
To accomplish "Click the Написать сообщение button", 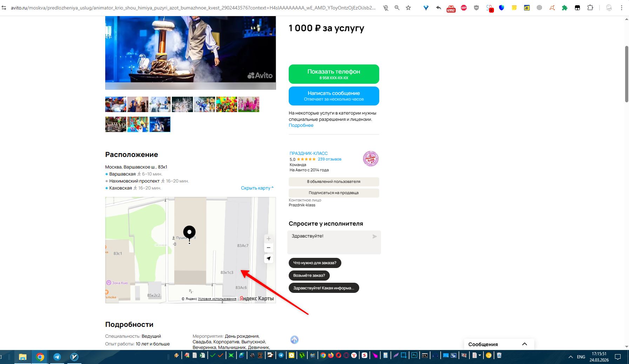I will [x=334, y=96].
